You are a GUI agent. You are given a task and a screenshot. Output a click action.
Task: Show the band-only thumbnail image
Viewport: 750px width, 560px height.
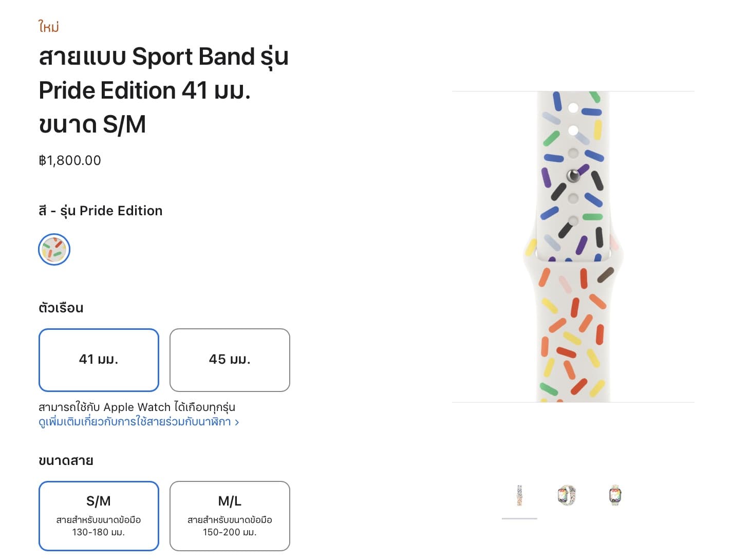[x=519, y=495]
